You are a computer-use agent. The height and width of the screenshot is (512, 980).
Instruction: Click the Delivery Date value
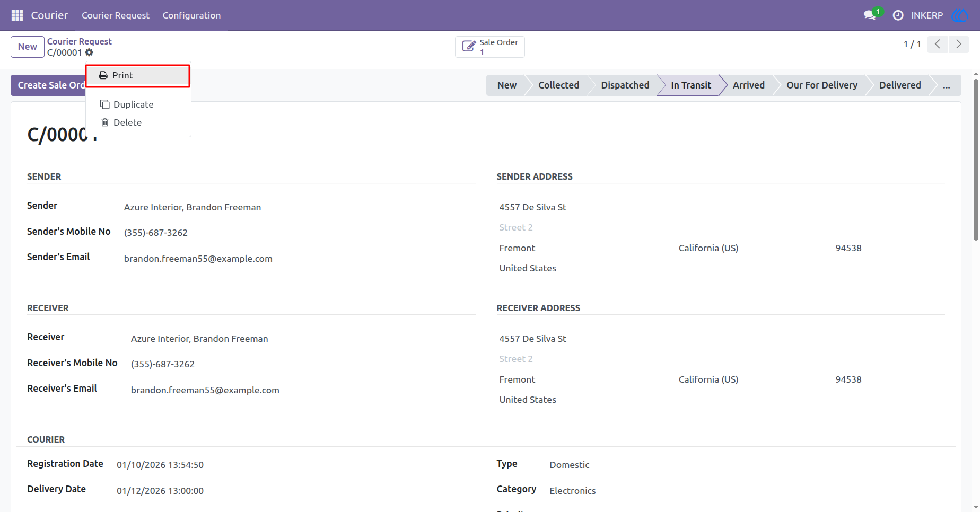coord(160,491)
